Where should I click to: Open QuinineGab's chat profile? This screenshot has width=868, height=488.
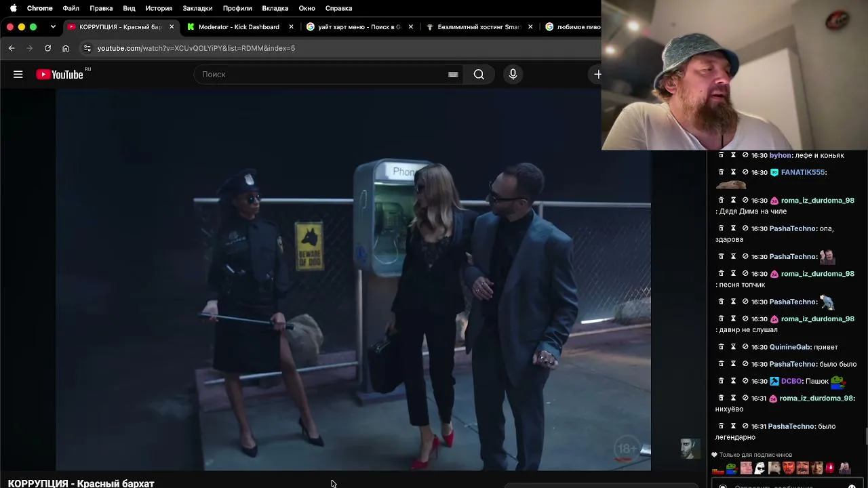790,347
